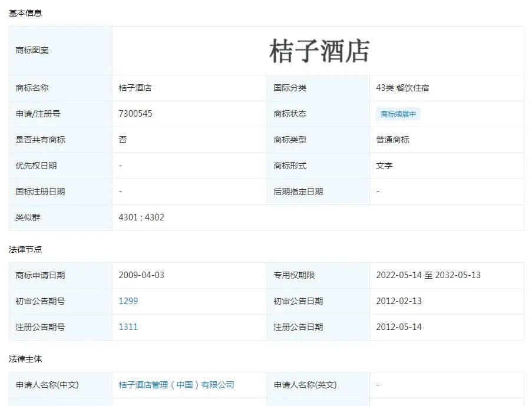Open preliminary announcement issue 1299 link
The image size is (532, 406).
[128, 301]
